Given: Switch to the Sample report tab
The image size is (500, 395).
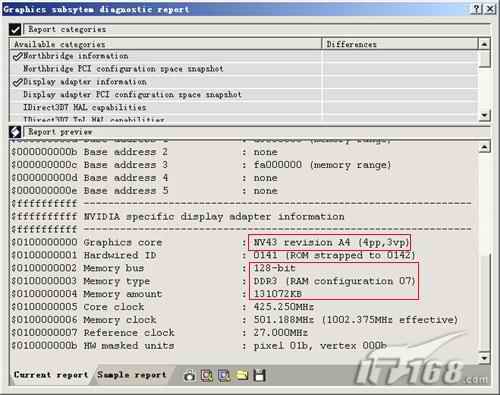Looking at the screenshot, I should tap(132, 375).
